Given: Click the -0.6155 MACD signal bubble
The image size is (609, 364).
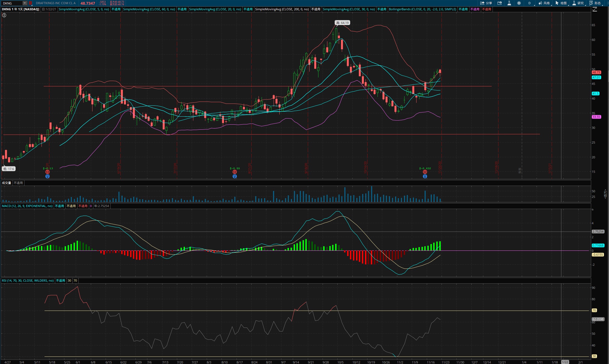Looking at the screenshot, I should tap(598, 255).
